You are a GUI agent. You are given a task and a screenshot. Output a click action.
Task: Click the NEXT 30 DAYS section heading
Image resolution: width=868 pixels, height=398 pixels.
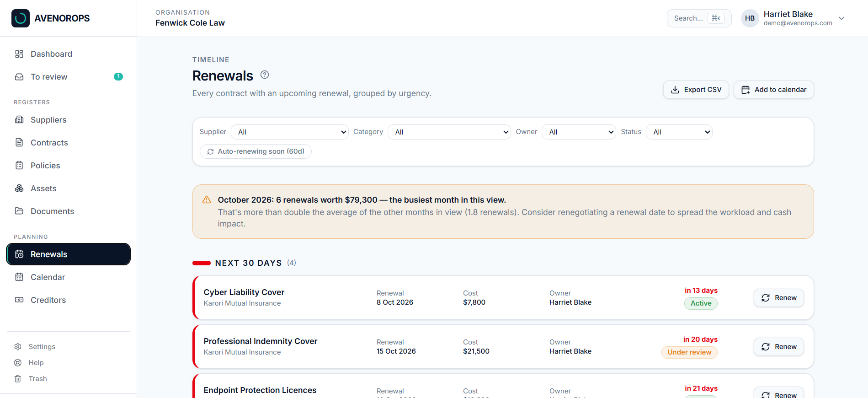pos(249,263)
